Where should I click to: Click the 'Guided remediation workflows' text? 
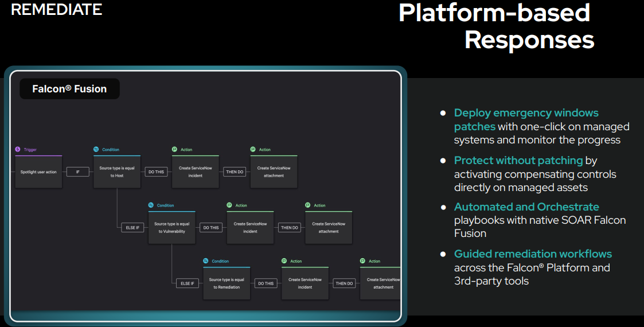(x=533, y=254)
